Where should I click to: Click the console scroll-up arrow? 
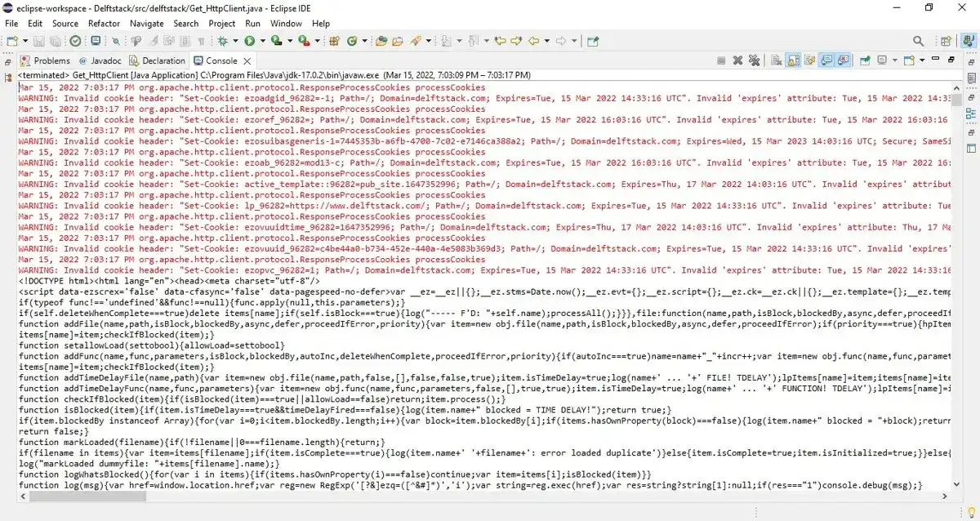pyautogui.click(x=956, y=87)
